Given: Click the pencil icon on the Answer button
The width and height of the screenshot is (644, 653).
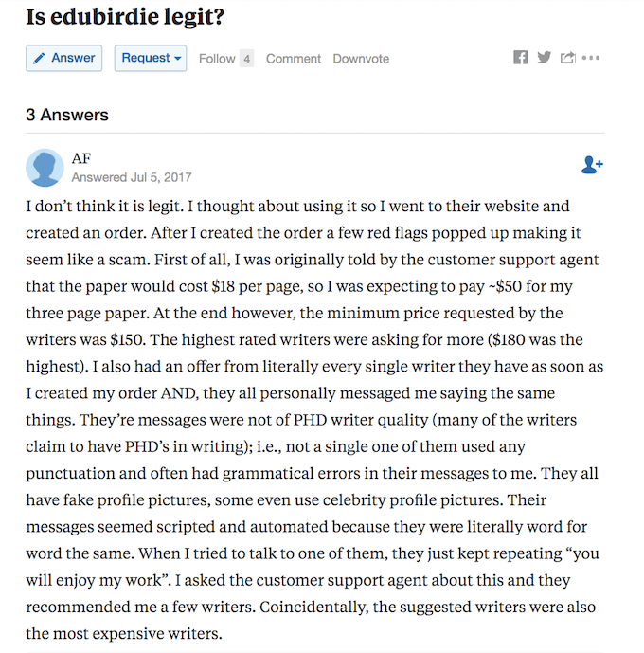Looking at the screenshot, I should tap(40, 59).
